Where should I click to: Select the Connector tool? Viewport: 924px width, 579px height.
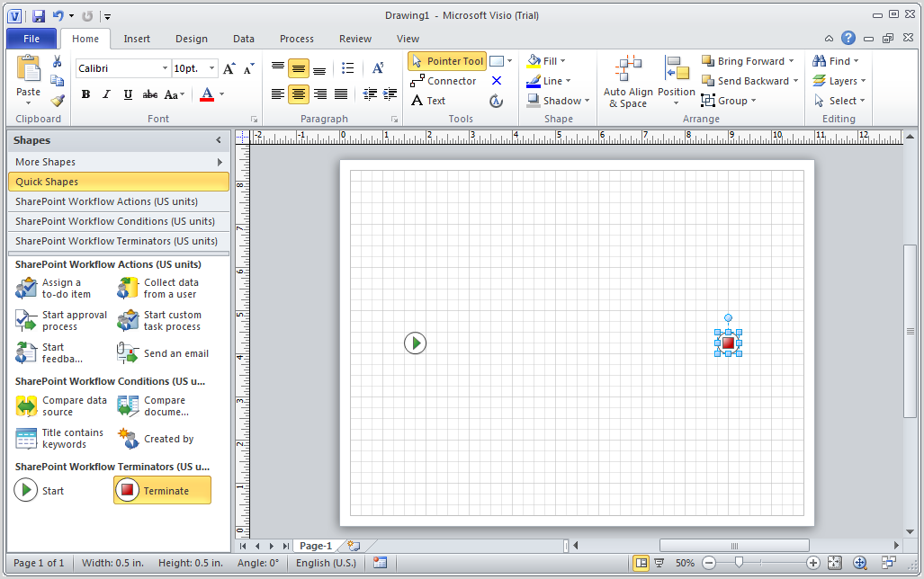pos(444,81)
